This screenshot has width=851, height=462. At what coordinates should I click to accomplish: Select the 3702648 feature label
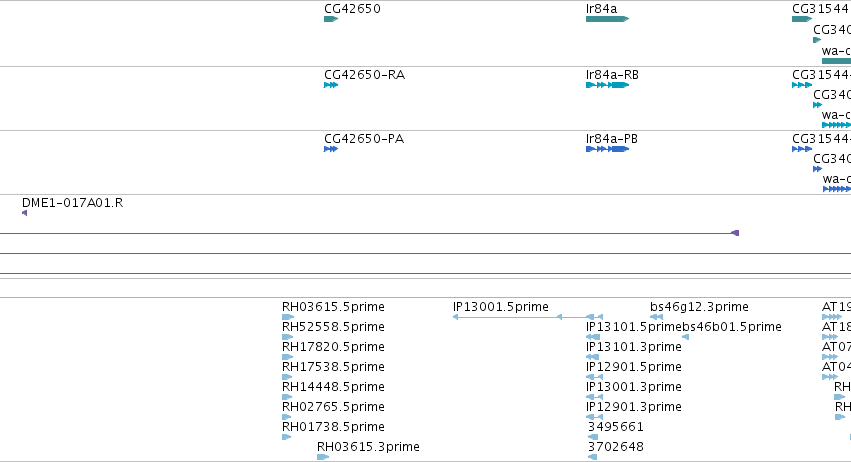tap(615, 447)
